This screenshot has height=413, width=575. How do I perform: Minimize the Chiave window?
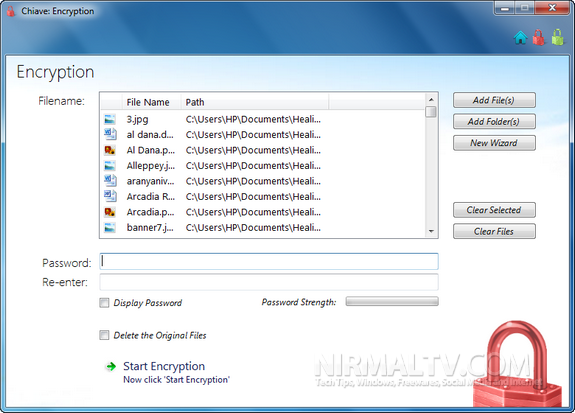click(505, 8)
